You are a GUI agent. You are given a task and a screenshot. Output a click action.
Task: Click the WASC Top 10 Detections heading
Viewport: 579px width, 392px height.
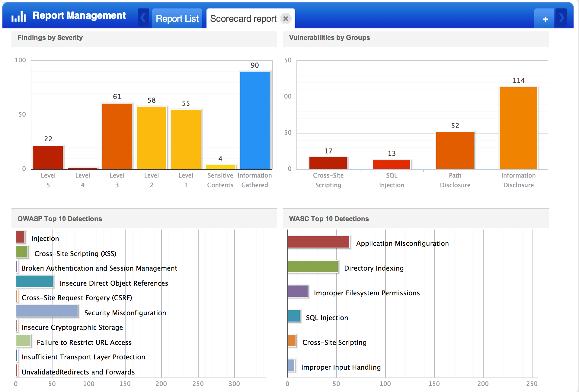[329, 219]
